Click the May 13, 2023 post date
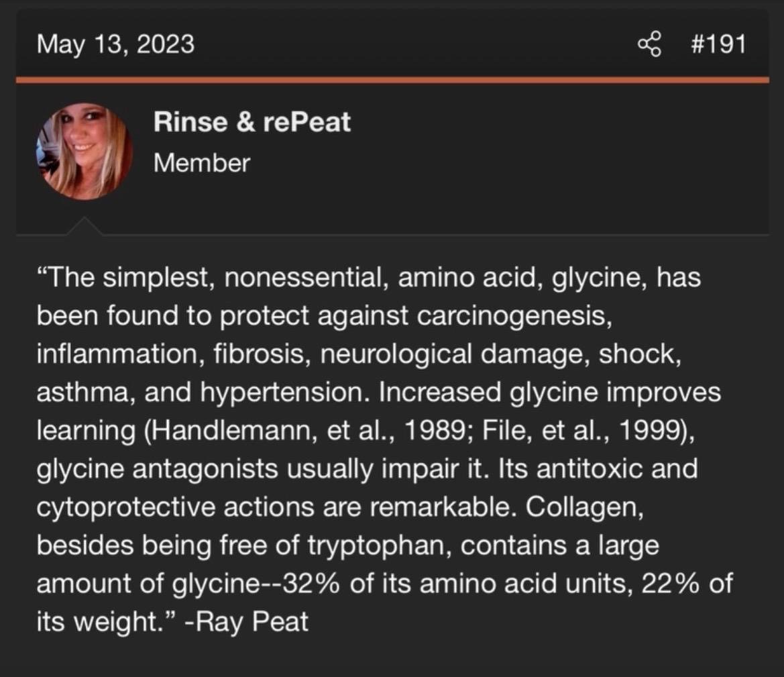The width and height of the screenshot is (784, 677). click(116, 45)
